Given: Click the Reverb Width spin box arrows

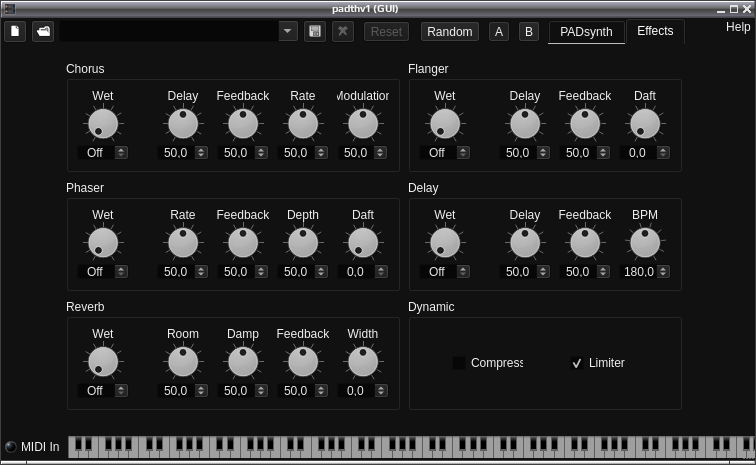Looking at the screenshot, I should (x=381, y=391).
